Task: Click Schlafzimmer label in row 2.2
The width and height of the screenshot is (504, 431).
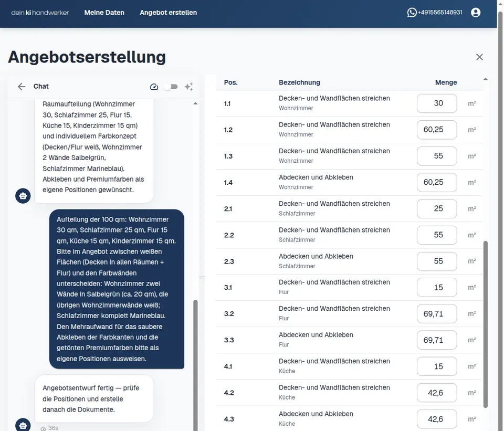Action: 297,240
